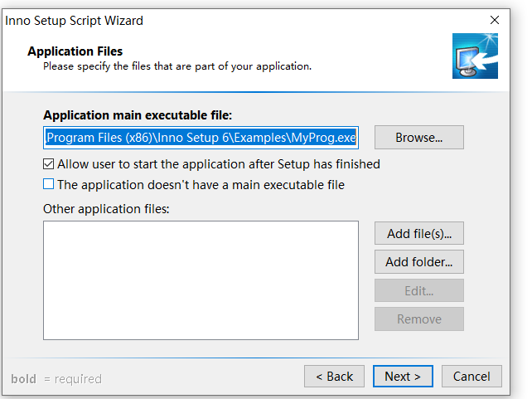
Task: Click the bold = required hint
Action: 56,378
